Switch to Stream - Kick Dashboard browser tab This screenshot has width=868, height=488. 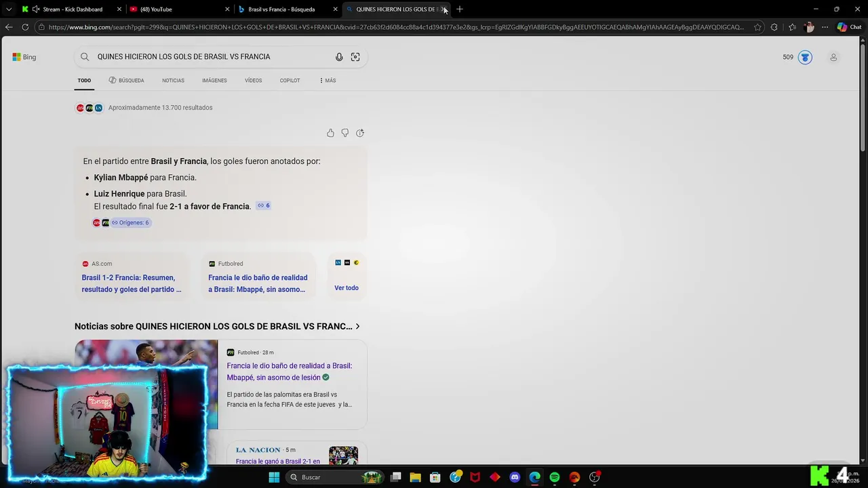[x=73, y=9]
